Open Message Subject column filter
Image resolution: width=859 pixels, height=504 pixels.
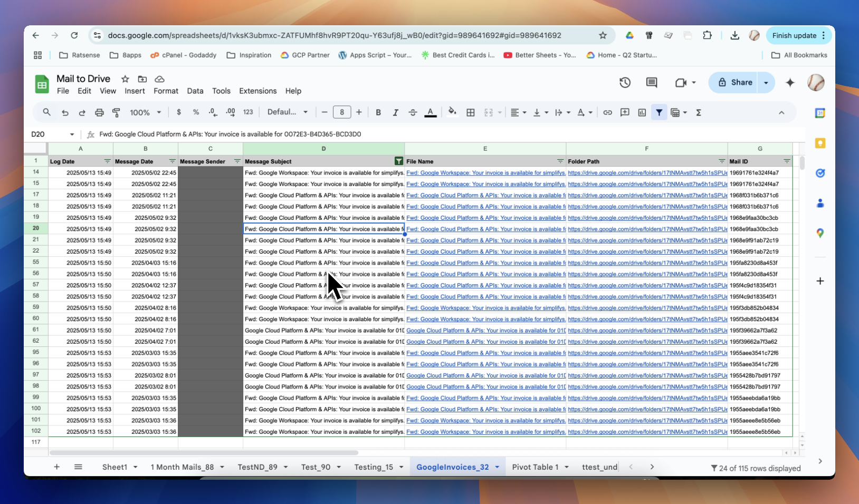point(399,161)
